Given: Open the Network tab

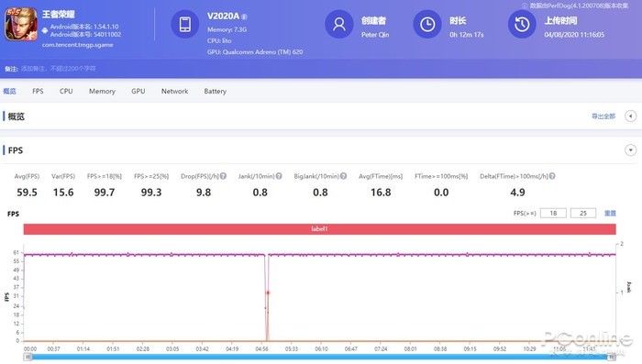Looking at the screenshot, I should [174, 91].
